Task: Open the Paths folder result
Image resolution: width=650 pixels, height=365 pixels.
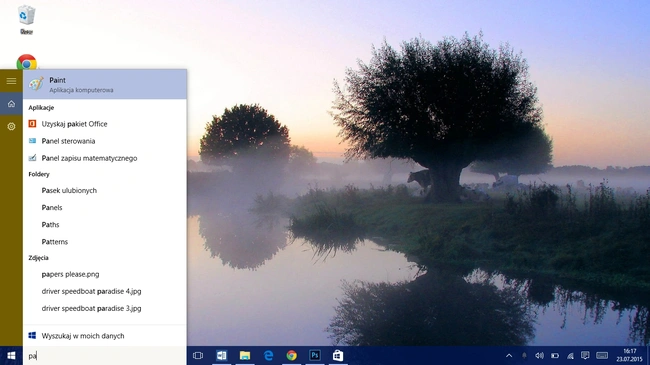Action: point(105,224)
